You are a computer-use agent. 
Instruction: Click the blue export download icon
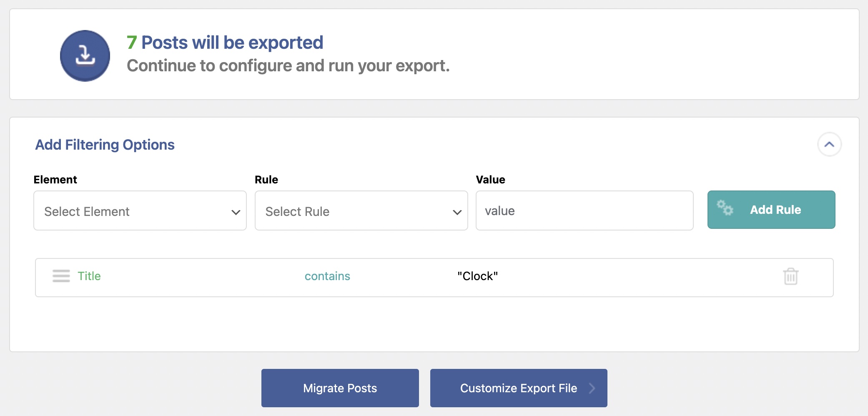coord(85,56)
